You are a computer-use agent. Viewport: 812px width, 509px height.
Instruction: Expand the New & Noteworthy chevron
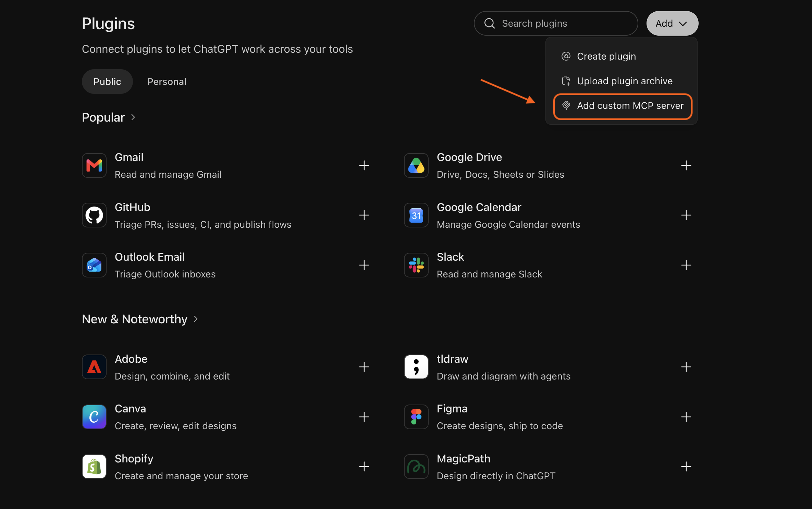(196, 319)
